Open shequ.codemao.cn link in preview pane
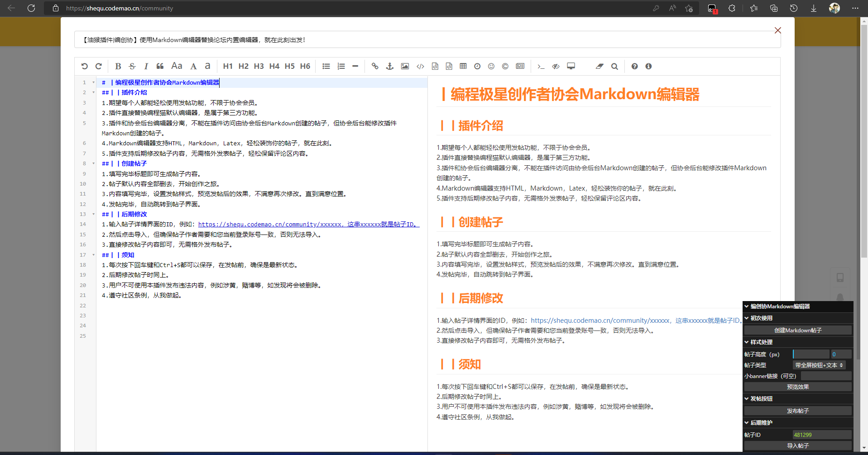The height and width of the screenshot is (455, 868). pyautogui.click(x=636, y=321)
